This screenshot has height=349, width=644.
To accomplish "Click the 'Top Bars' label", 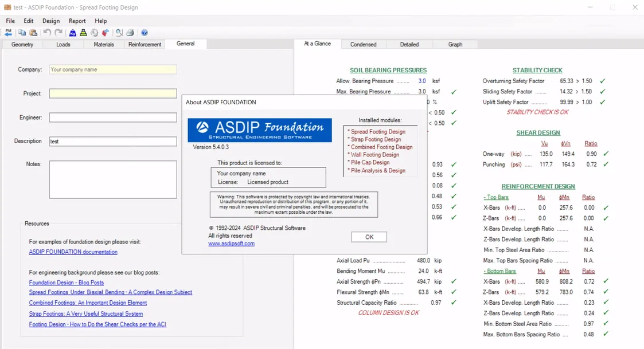I will (x=496, y=197).
